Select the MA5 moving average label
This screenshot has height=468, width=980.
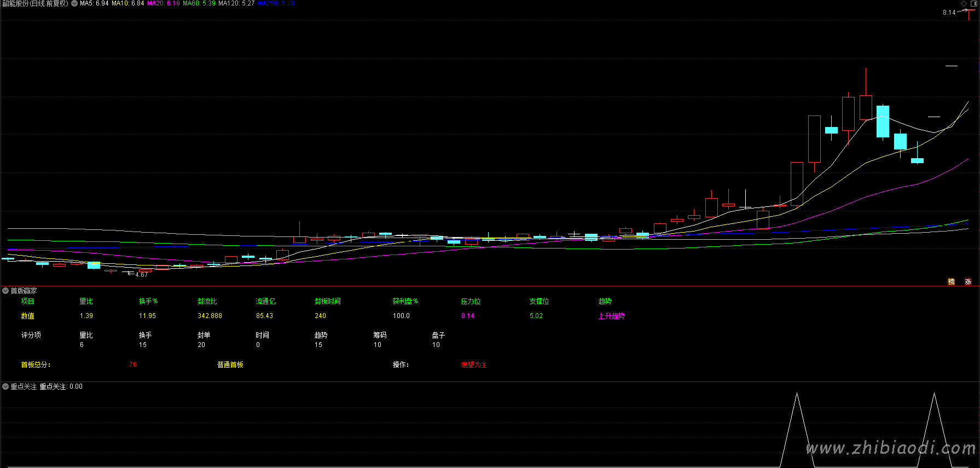[x=94, y=3]
